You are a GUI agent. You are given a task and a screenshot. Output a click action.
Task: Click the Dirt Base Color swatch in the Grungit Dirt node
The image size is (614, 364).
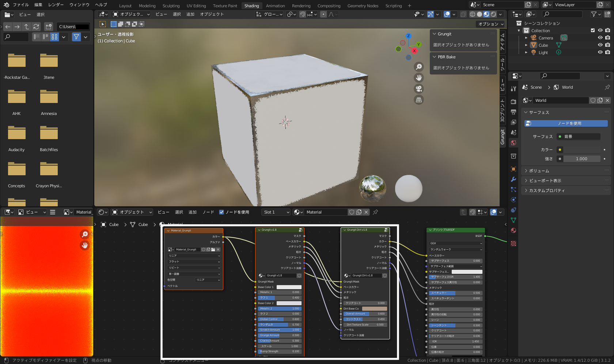(x=374, y=309)
